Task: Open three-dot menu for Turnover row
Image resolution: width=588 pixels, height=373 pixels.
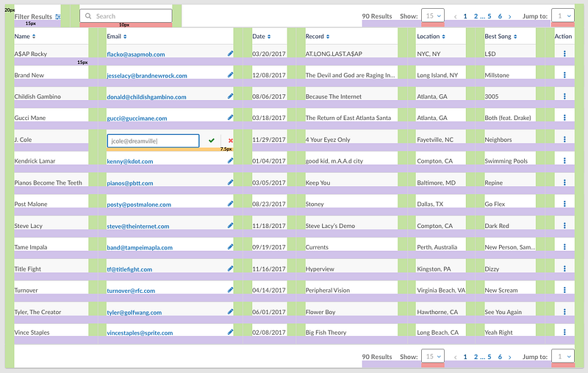Action: pyautogui.click(x=564, y=290)
